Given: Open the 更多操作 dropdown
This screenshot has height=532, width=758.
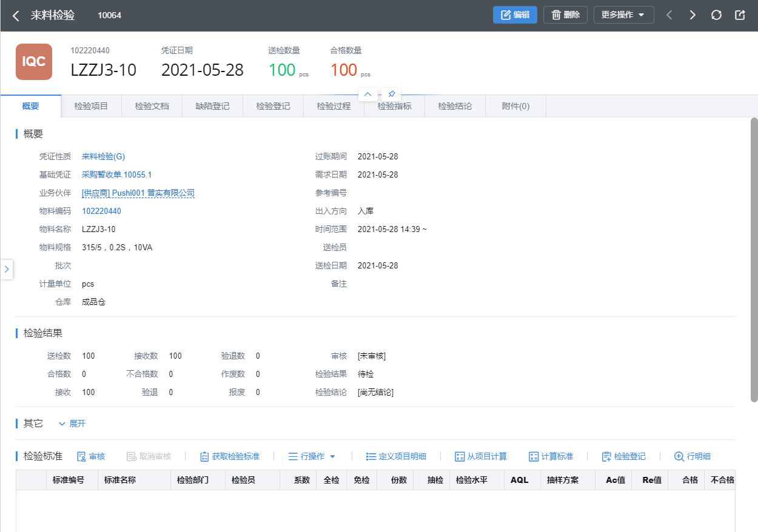Looking at the screenshot, I should click(623, 15).
